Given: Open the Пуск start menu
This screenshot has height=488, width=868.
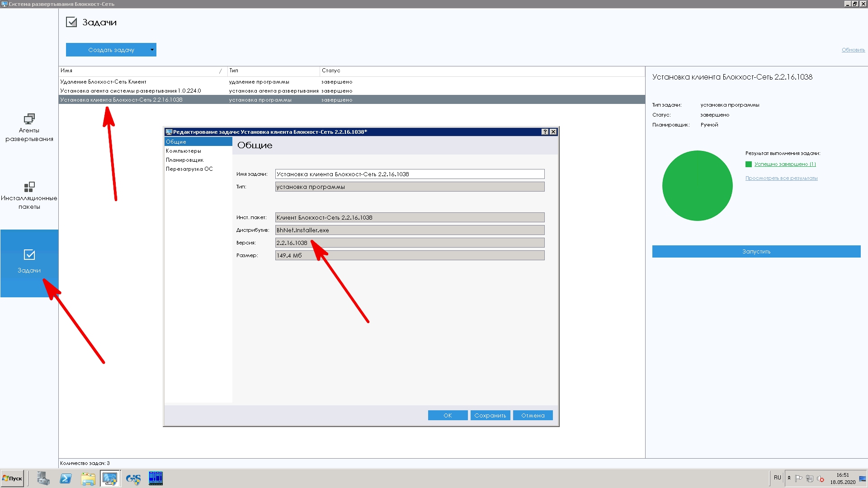Looking at the screenshot, I should [12, 478].
